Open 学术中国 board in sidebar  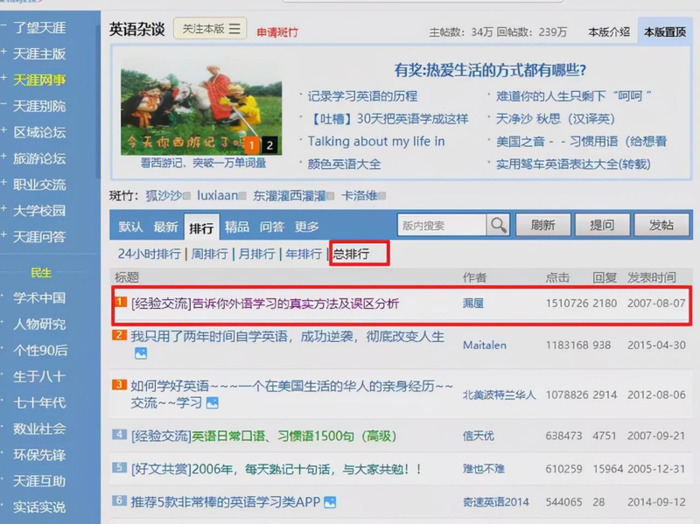tap(39, 298)
